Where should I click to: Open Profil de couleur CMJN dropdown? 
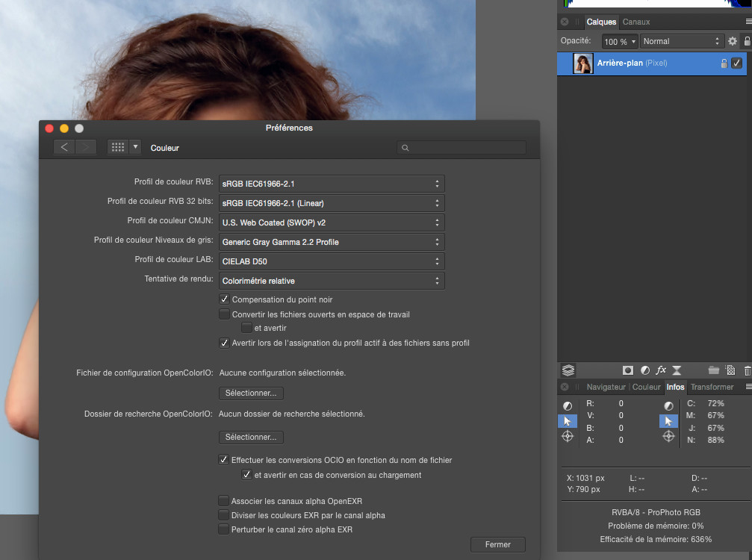[332, 223]
